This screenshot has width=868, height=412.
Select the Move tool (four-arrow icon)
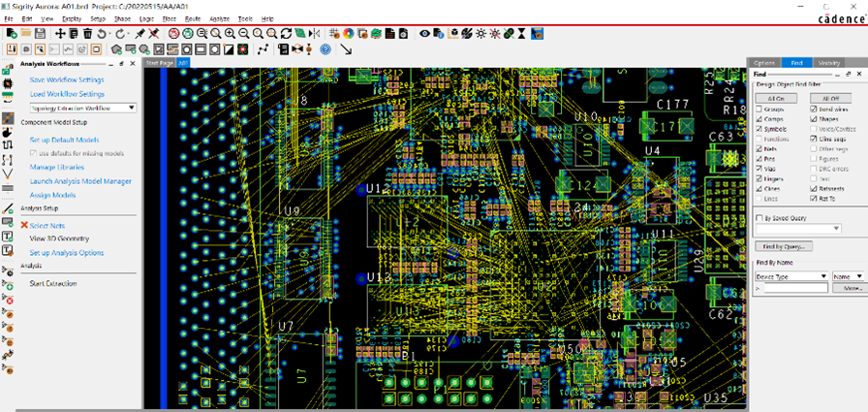coord(60,33)
